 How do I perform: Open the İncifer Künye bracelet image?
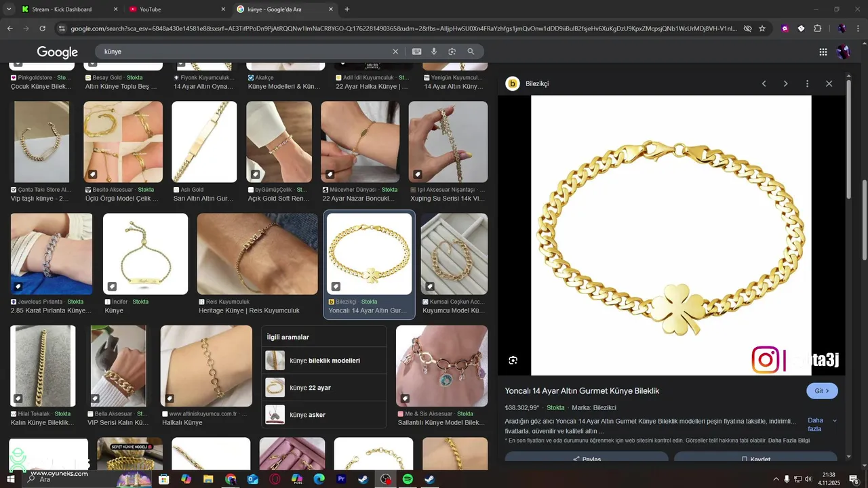click(x=145, y=254)
